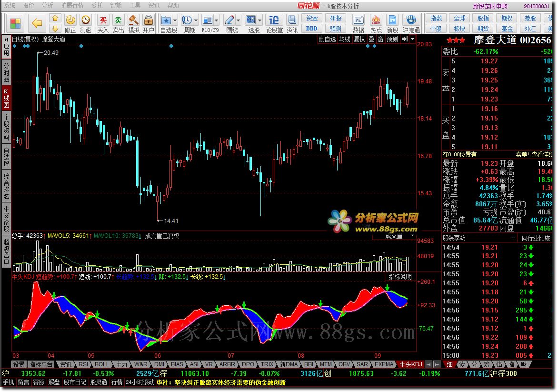Open the 热点 hot flame icon
This screenshot has height=392, width=558.
coord(376,20)
